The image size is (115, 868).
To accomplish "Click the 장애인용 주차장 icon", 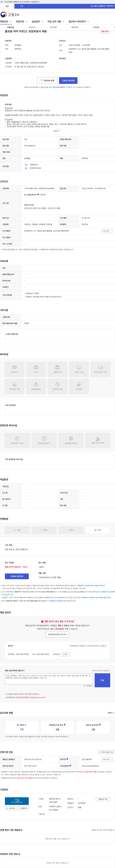I will (x=17, y=440).
